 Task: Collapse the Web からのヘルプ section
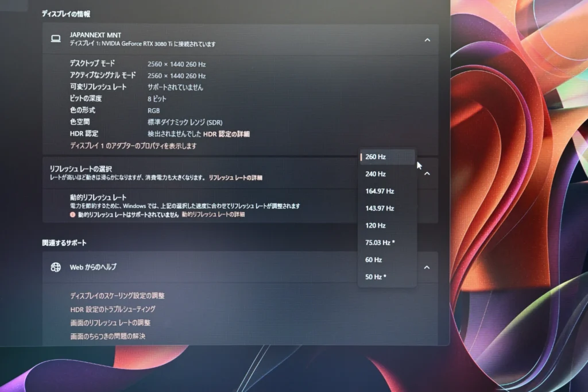tap(427, 267)
